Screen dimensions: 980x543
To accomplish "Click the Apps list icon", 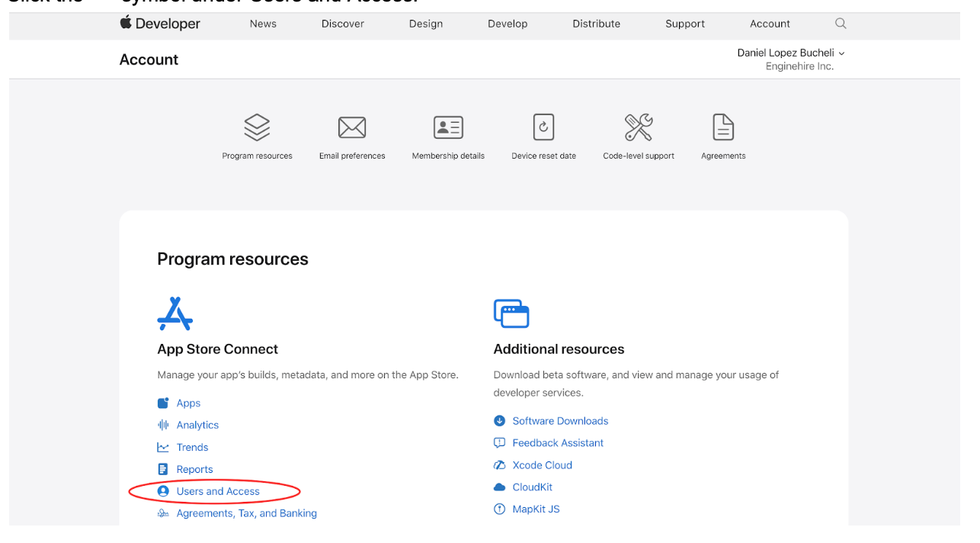I will 163,403.
